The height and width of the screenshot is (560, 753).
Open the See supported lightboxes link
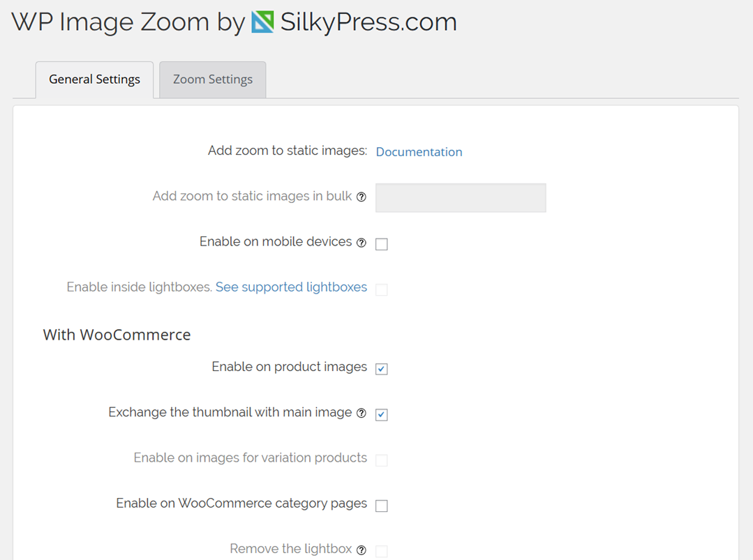click(291, 287)
